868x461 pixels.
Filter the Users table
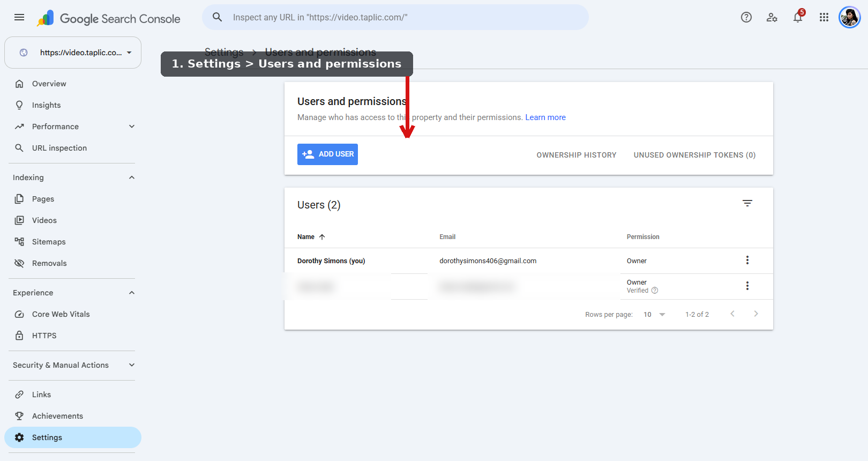[747, 203]
